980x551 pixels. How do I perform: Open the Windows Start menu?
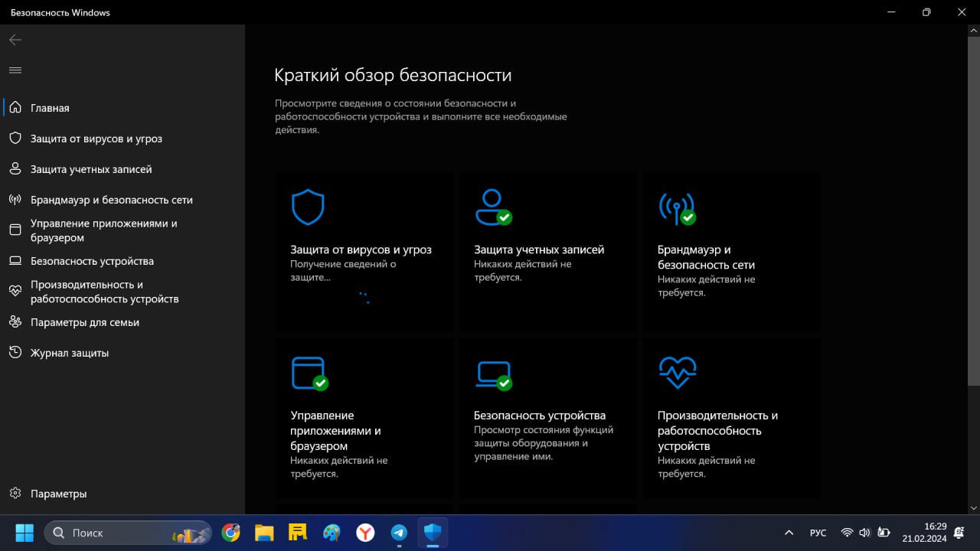(x=24, y=533)
